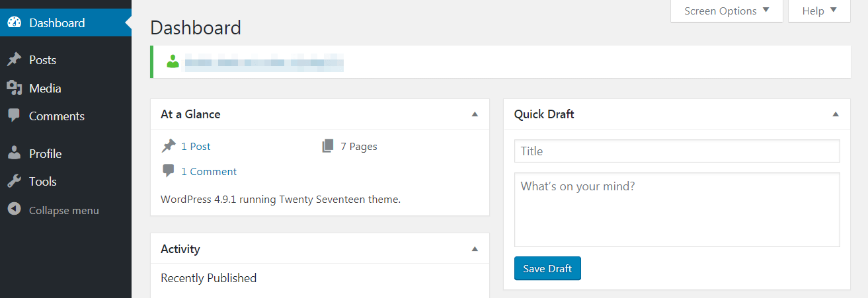868x298 pixels.
Task: Click the Media icon in sidebar
Action: 14,88
